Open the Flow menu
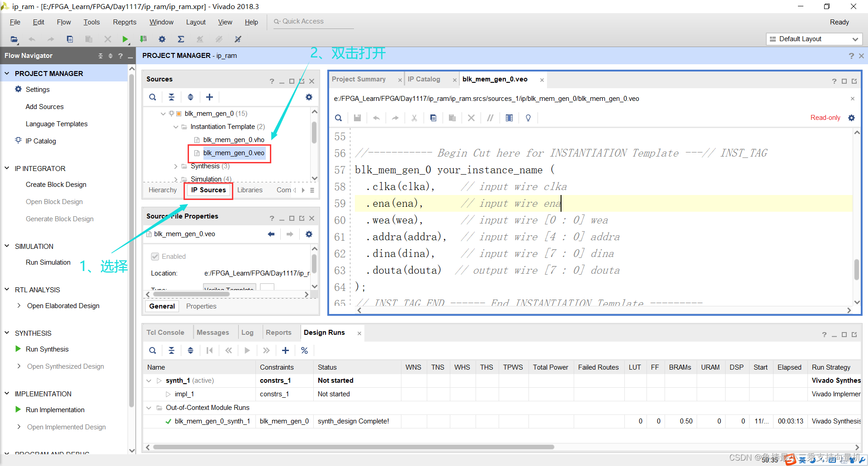The image size is (868, 466). (x=64, y=22)
